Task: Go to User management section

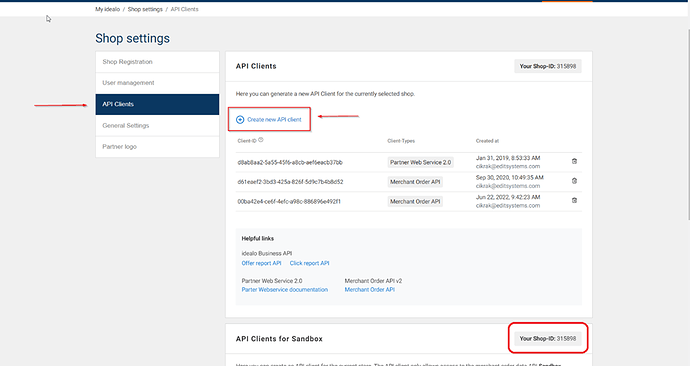Action: click(x=157, y=83)
